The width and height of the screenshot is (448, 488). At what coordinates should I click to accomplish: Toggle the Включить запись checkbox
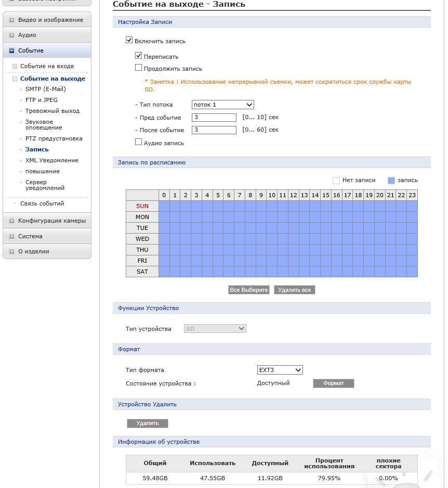point(129,40)
